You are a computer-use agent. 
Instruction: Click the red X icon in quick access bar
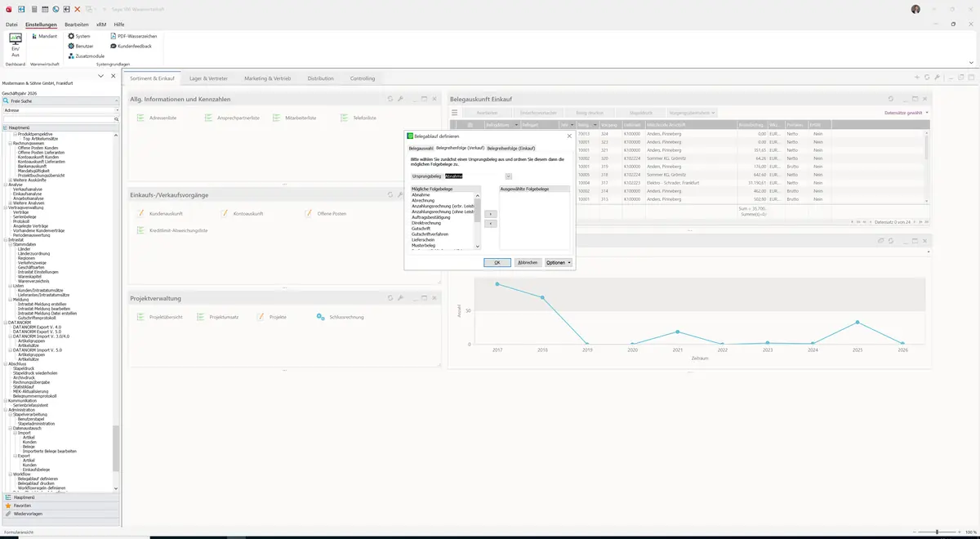click(x=77, y=9)
